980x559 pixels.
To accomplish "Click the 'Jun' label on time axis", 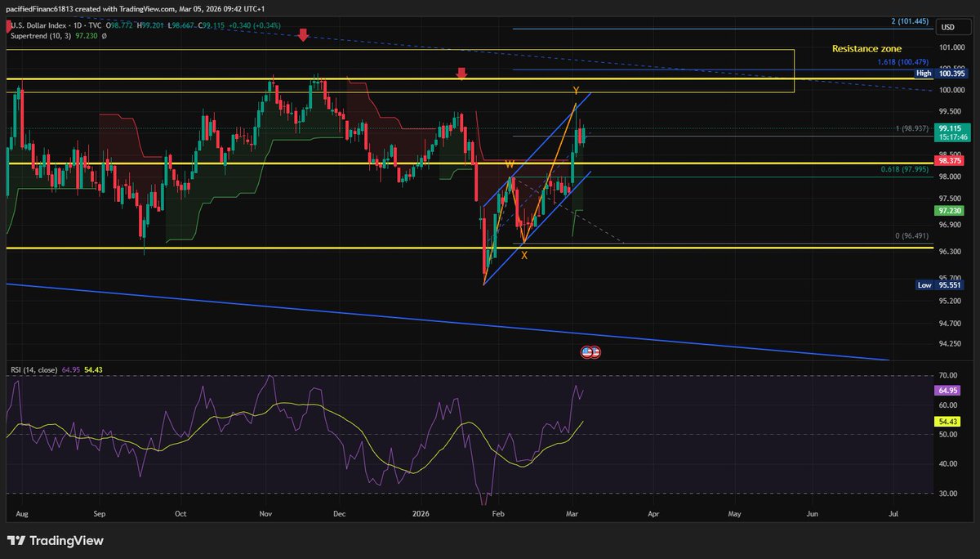I will [813, 515].
